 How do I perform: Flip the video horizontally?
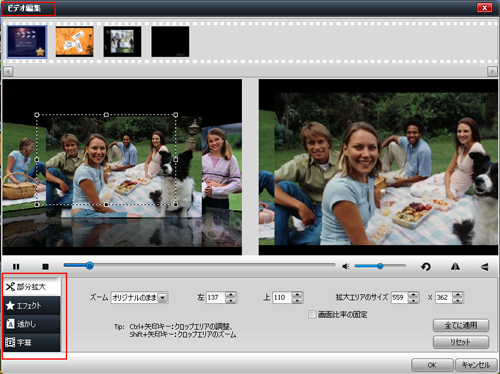click(x=455, y=266)
